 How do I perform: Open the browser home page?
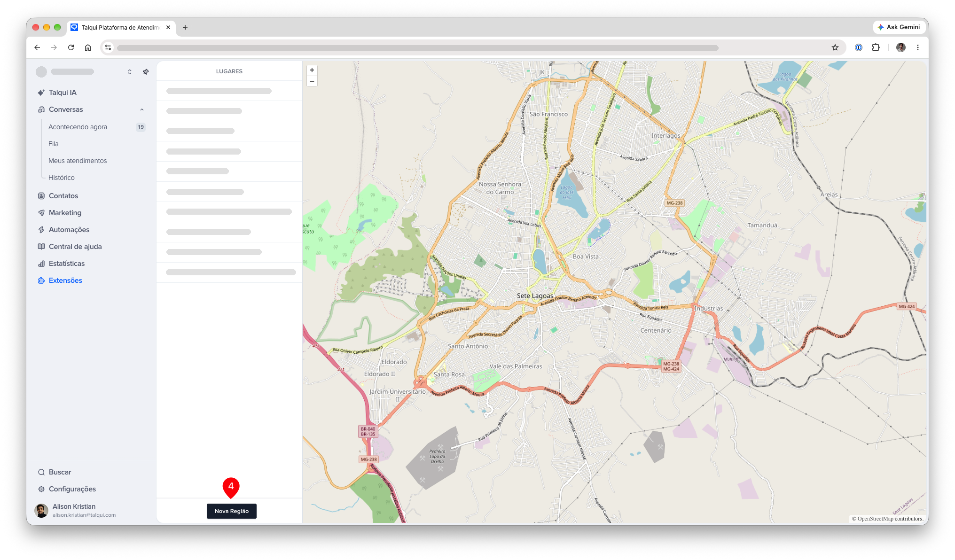pos(88,47)
